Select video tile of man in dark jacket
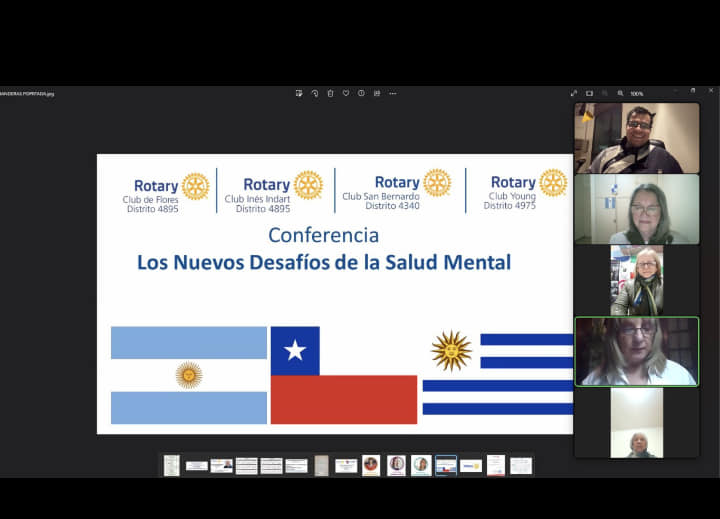This screenshot has height=519, width=720. (x=637, y=138)
